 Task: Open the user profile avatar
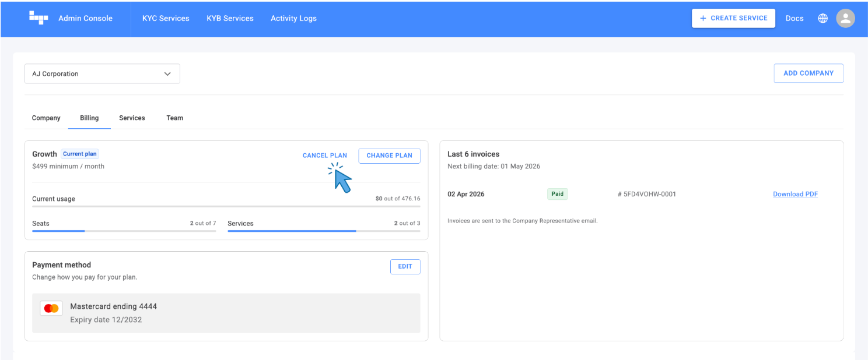pyautogui.click(x=845, y=18)
